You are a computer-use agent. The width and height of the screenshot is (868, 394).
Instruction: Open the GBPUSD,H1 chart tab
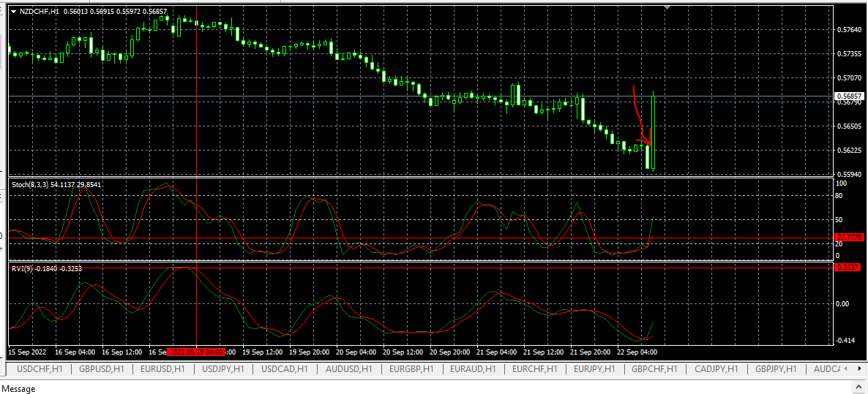pyautogui.click(x=102, y=369)
